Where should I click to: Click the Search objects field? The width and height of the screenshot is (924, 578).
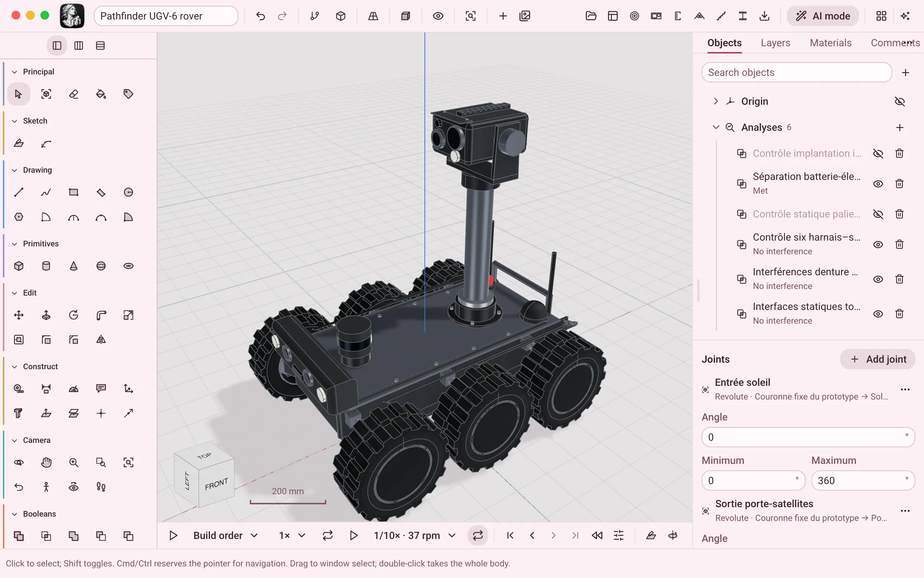[797, 72]
